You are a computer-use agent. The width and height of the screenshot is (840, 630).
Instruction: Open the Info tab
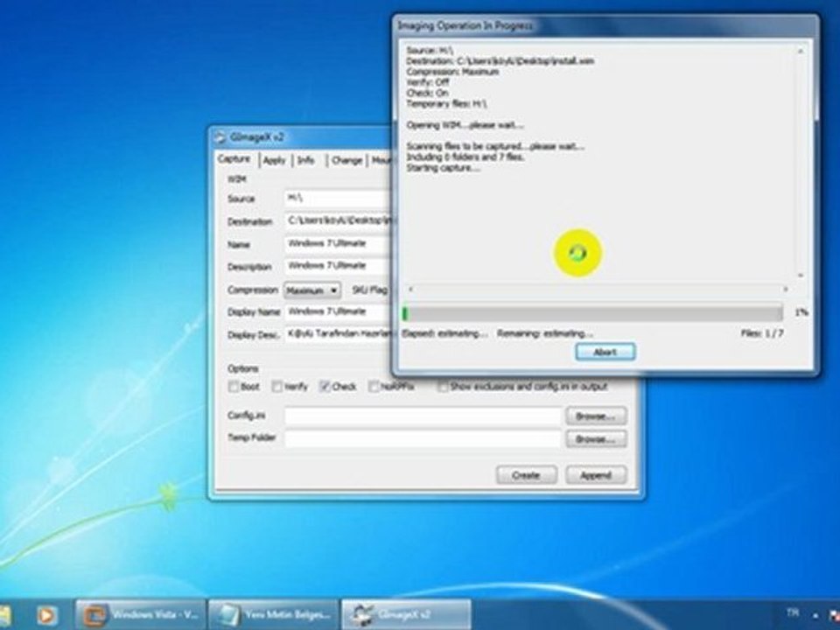coord(306,160)
